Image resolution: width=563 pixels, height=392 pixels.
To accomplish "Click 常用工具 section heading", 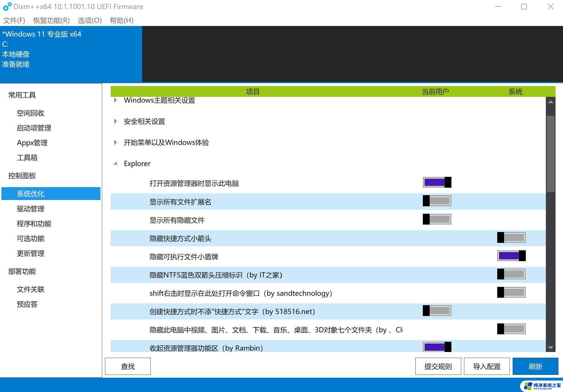I will (x=22, y=95).
